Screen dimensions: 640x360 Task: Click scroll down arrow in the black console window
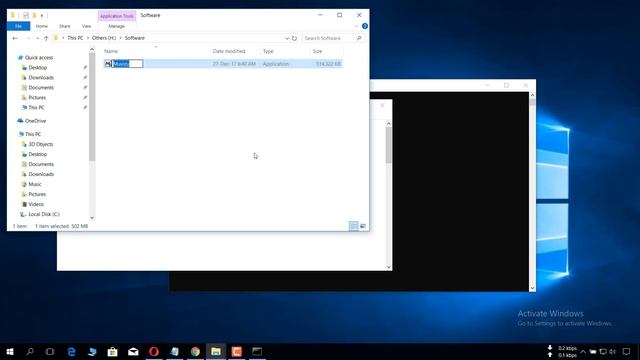(532, 288)
